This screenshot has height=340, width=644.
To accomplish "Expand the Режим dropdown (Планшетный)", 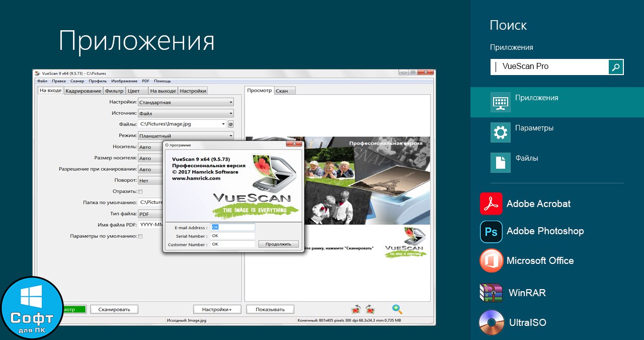I will point(186,135).
